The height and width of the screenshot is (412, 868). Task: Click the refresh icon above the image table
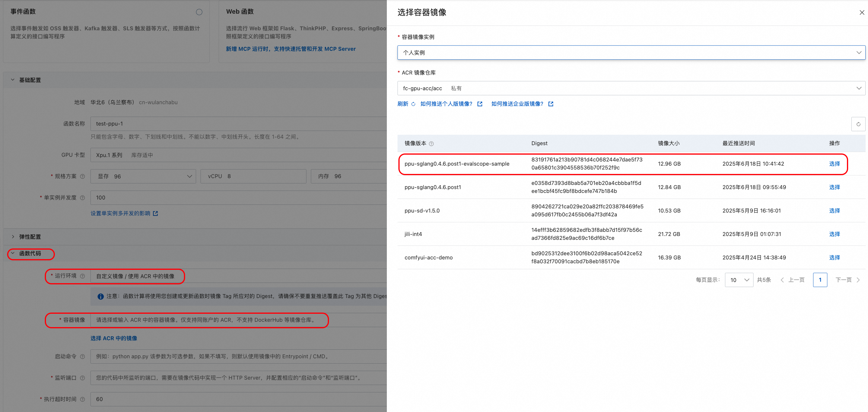(x=858, y=124)
